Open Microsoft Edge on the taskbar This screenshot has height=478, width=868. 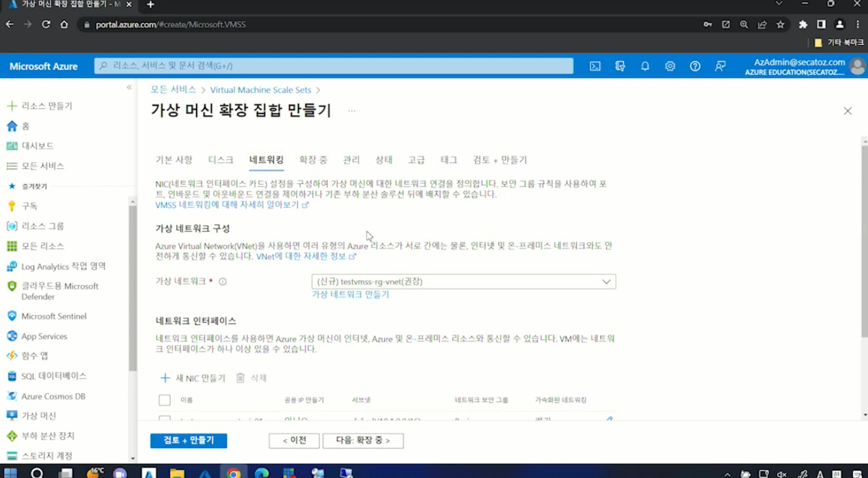262,473
